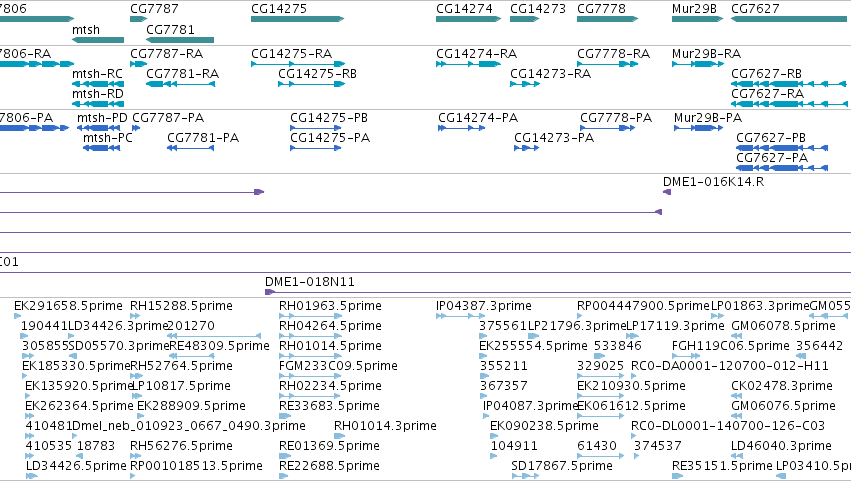
Task: Select EST EK090238.5prime
Action: (544, 426)
